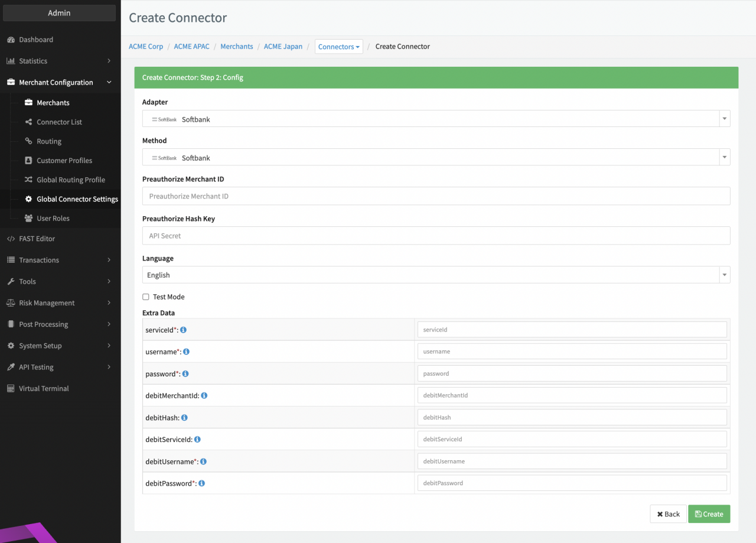
Task: Expand the Statistics sidebar menu
Action: point(59,61)
